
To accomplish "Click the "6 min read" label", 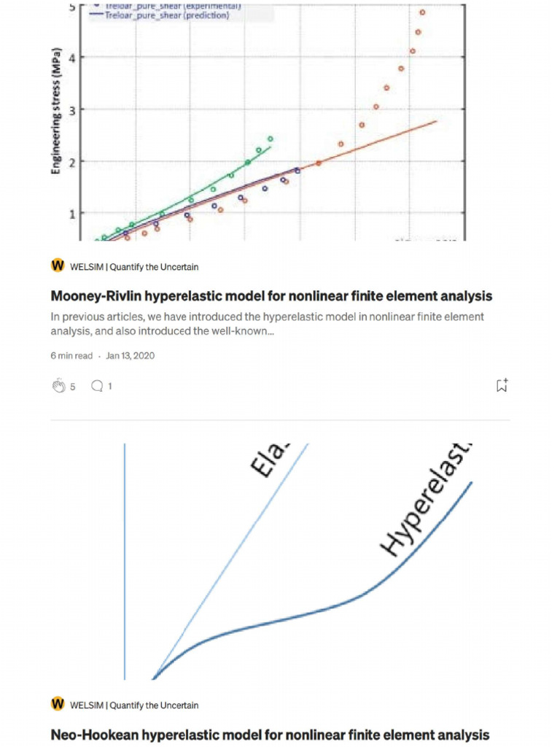I will (x=71, y=356).
